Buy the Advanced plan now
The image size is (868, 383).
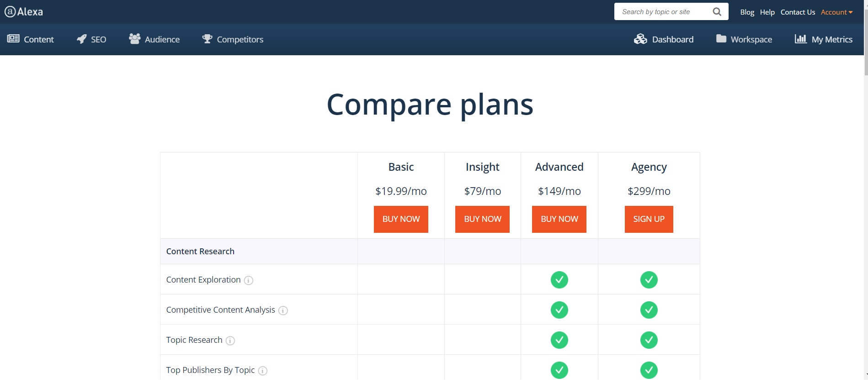559,219
